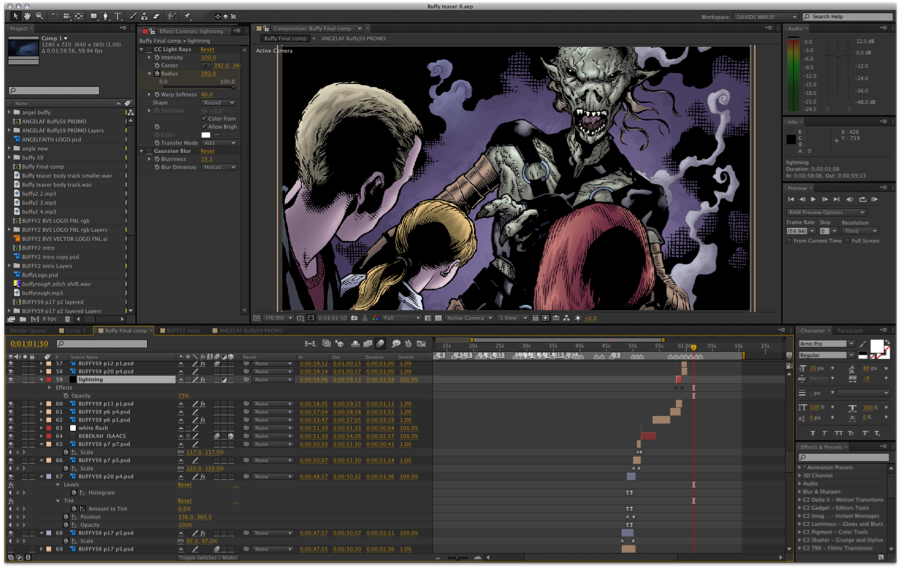The width and height of the screenshot is (901, 569).
Task: Hide the white flash layer with its eye toggle
Action: point(10,428)
